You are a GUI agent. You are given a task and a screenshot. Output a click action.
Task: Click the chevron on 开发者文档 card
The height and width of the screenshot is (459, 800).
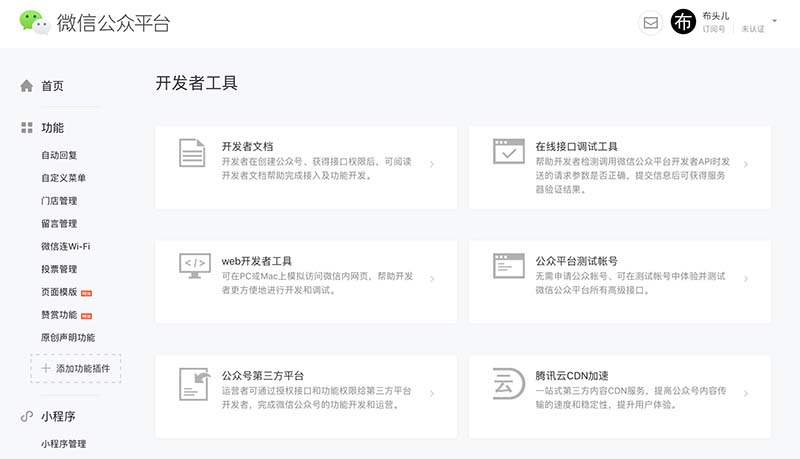click(432, 164)
